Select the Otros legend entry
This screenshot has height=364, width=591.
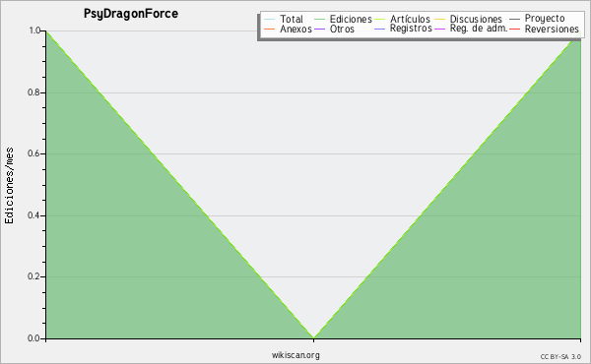click(334, 29)
